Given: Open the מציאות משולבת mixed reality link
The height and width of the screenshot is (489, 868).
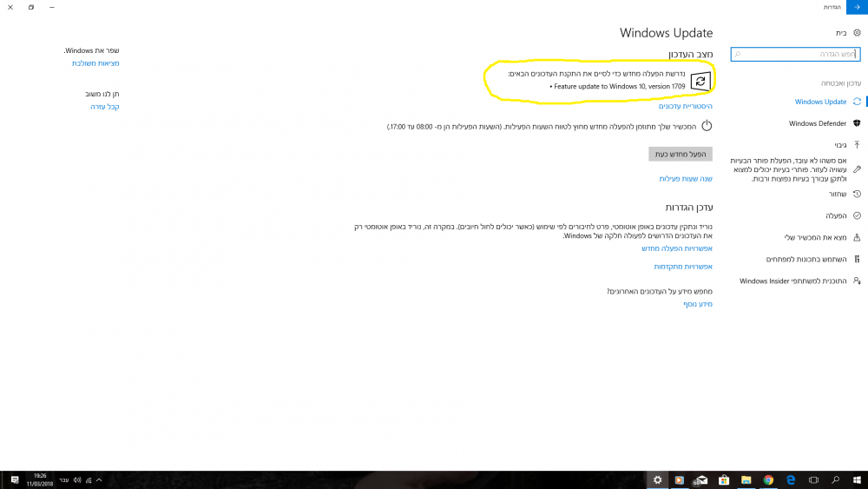Looking at the screenshot, I should [x=95, y=63].
